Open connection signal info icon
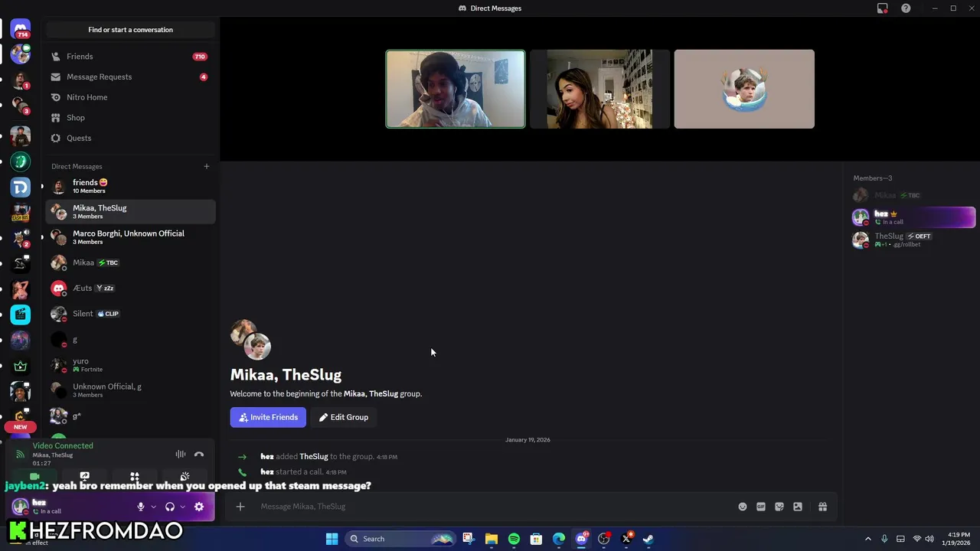The height and width of the screenshot is (551, 980). (21, 455)
